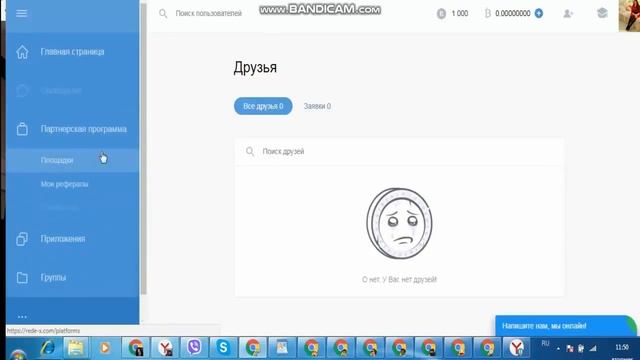Launch Internet Explorer from the taskbar

(48, 348)
